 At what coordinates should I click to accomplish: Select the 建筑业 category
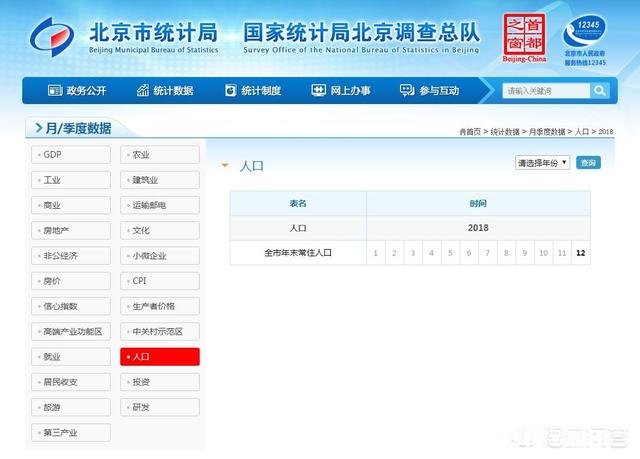click(x=160, y=180)
